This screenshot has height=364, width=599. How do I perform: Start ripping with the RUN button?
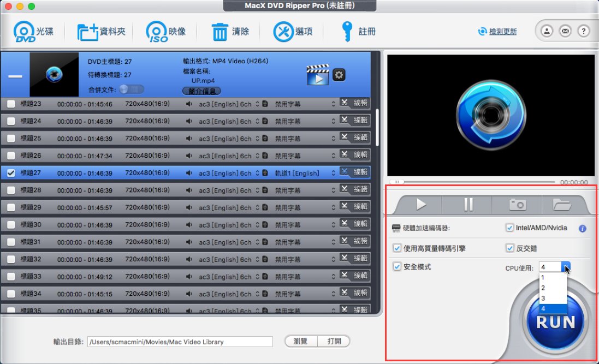coord(555,321)
